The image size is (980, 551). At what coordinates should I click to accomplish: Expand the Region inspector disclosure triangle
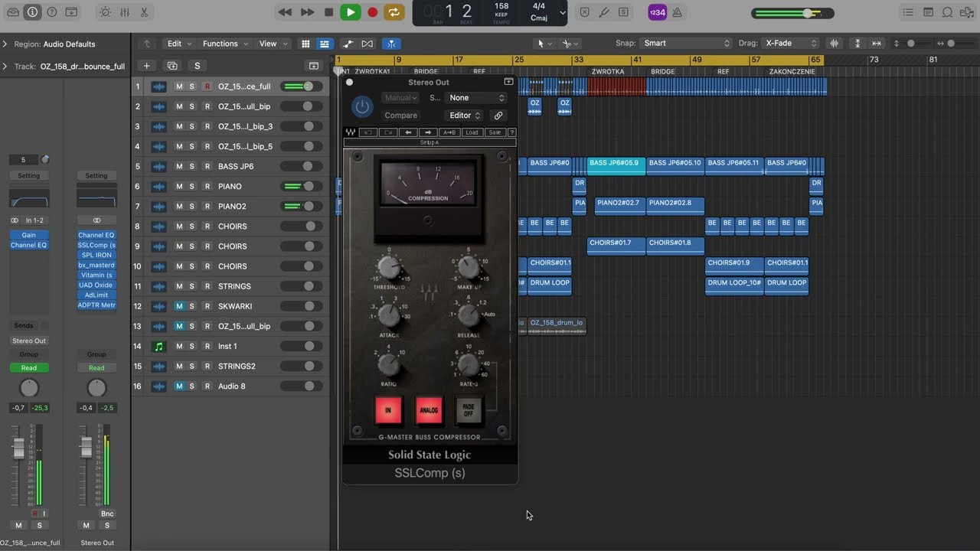[5, 44]
